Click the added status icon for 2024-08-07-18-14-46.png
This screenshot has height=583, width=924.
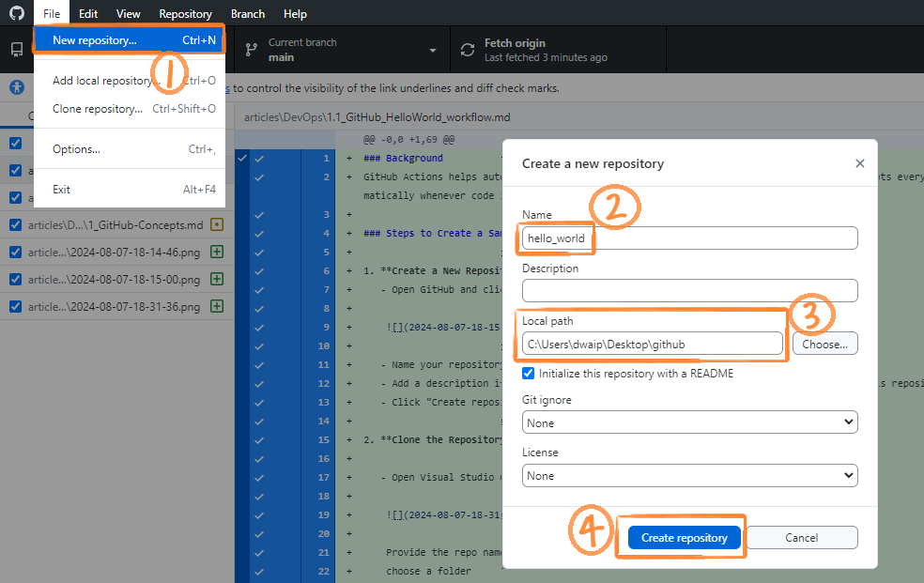(x=217, y=252)
